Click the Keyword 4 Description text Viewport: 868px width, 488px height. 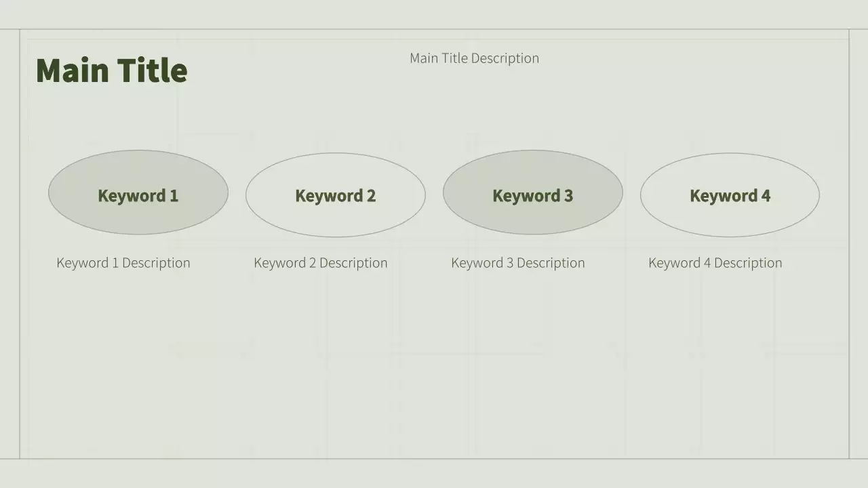[715, 263]
